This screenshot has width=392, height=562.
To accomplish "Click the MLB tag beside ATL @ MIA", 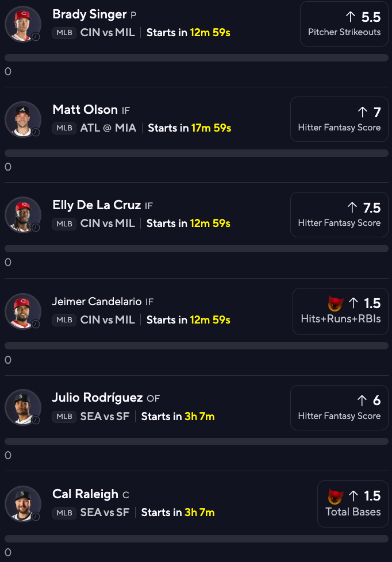I will (x=64, y=128).
